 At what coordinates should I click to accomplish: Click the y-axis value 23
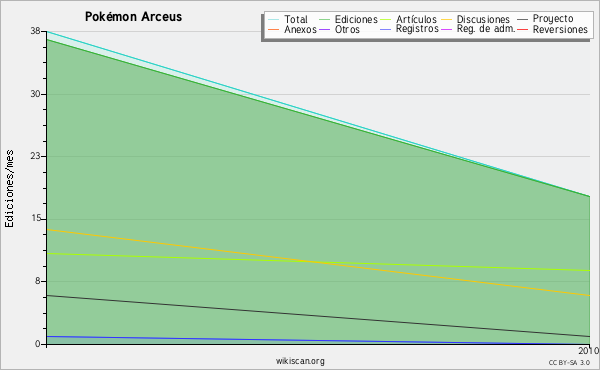coord(36,156)
